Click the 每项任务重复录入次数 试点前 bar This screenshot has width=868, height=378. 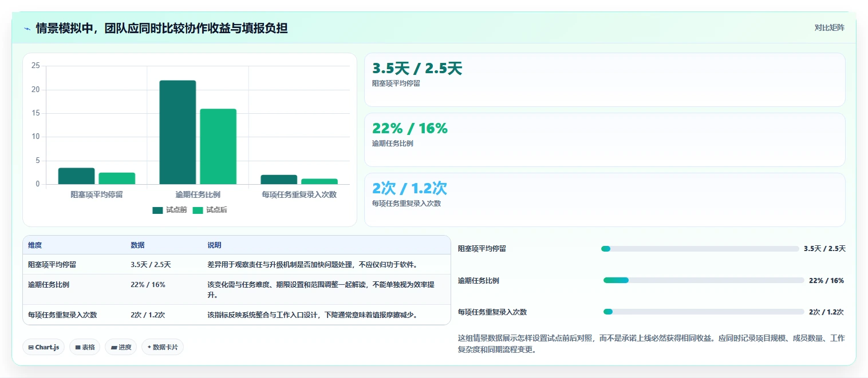pyautogui.click(x=279, y=180)
